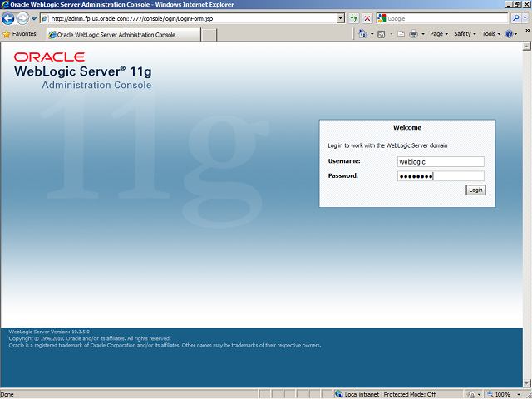The height and width of the screenshot is (399, 532).
Task: Click the red Stop loading icon
Action: tap(367, 17)
